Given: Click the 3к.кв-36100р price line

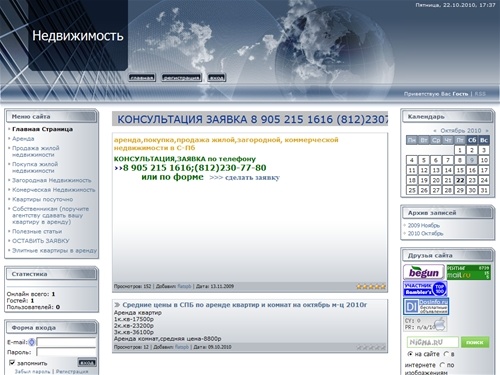Looking at the screenshot, I should [x=134, y=332].
